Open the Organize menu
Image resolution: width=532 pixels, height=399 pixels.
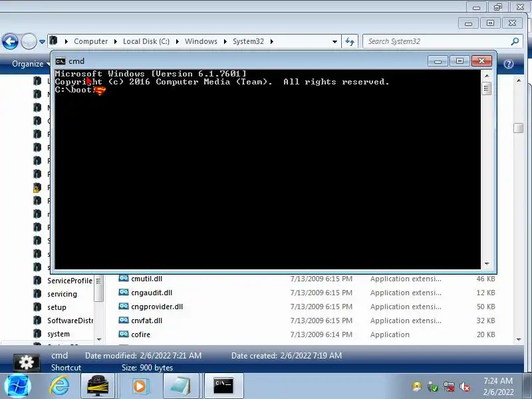(30, 64)
